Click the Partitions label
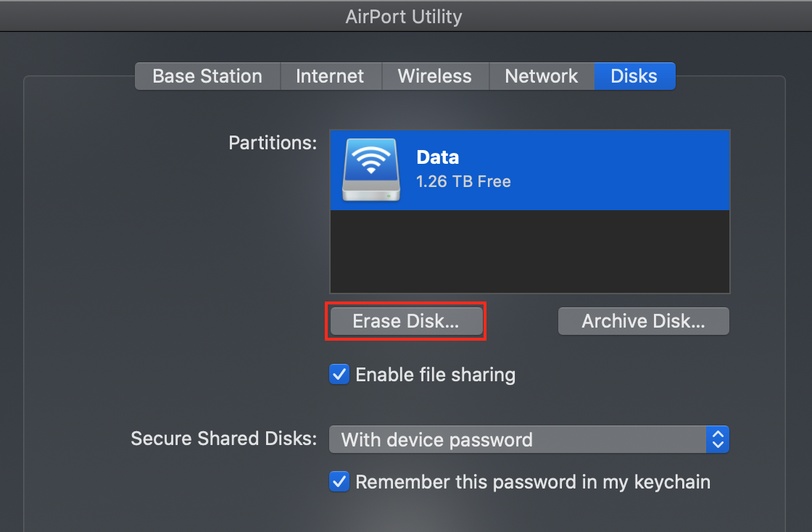Image resolution: width=812 pixels, height=532 pixels. [273, 143]
